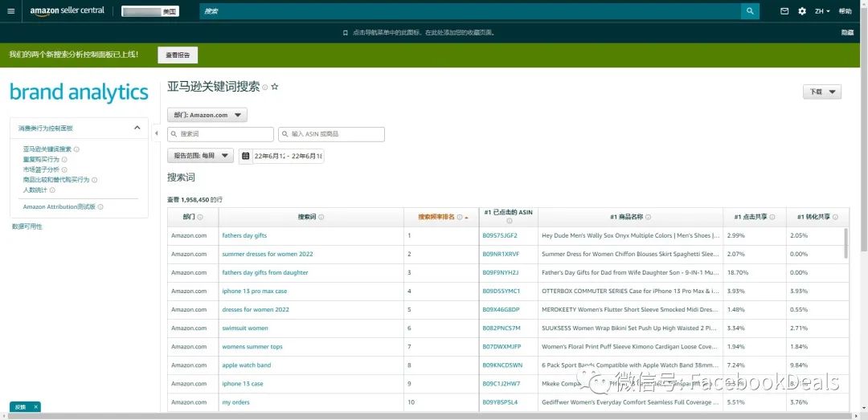
Task: Open the 下载 download dropdown
Action: (x=822, y=92)
